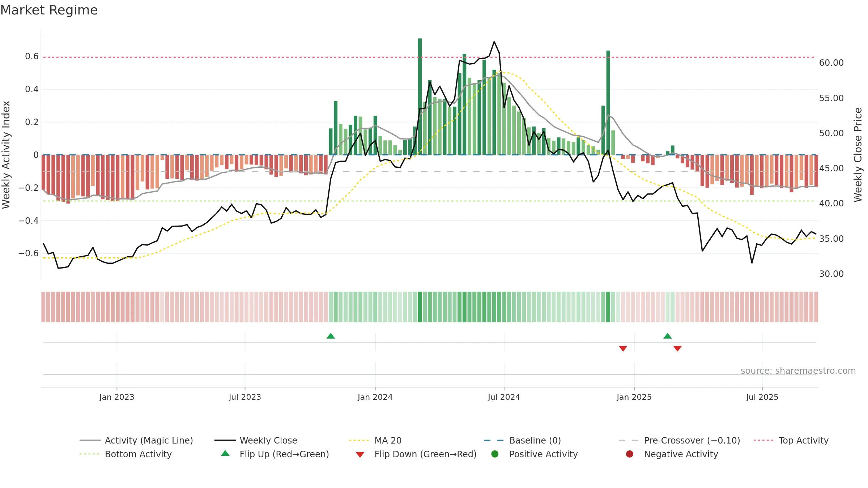
Task: Click the 45.00 price axis label
Action: 831,168
